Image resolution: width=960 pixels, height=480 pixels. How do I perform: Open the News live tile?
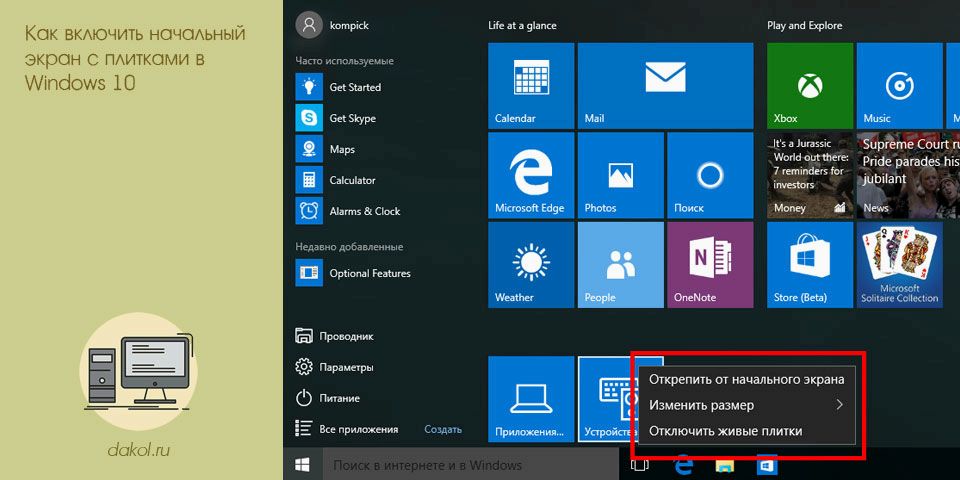908,175
